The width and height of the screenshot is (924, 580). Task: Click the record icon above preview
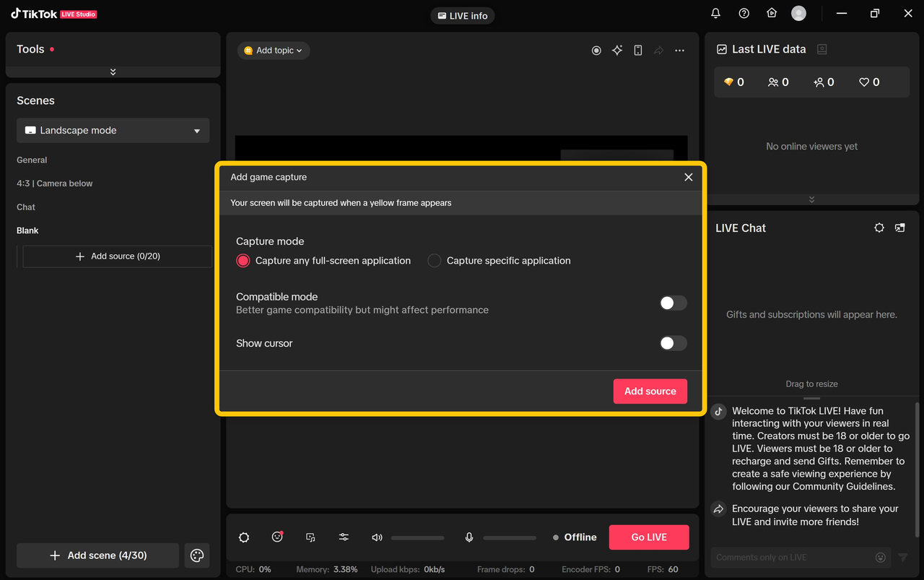click(596, 51)
